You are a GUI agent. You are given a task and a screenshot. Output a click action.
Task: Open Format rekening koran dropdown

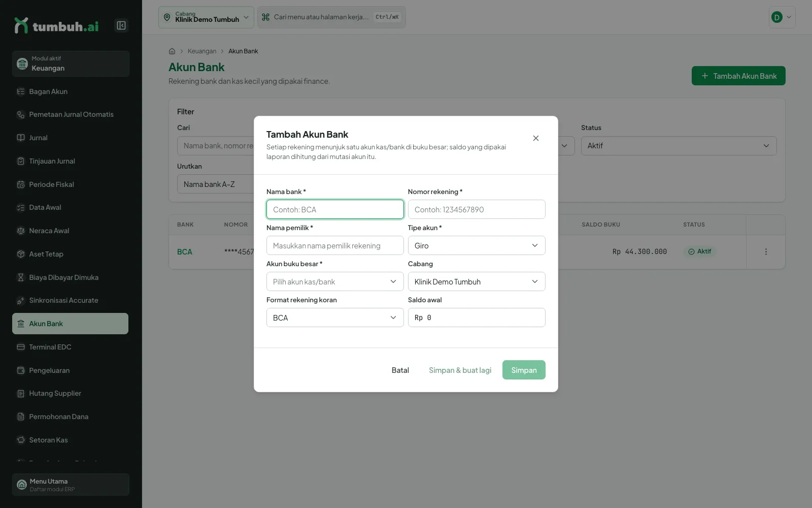coord(335,317)
